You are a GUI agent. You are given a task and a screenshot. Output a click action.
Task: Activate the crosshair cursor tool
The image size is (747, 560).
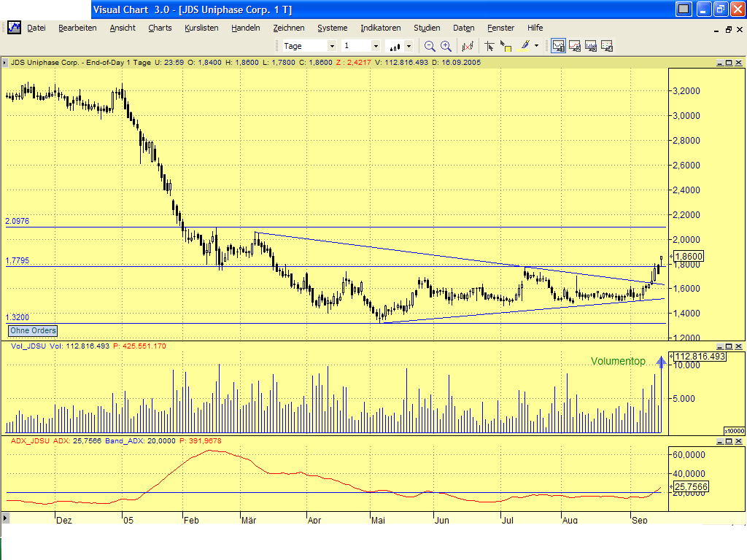coord(490,45)
